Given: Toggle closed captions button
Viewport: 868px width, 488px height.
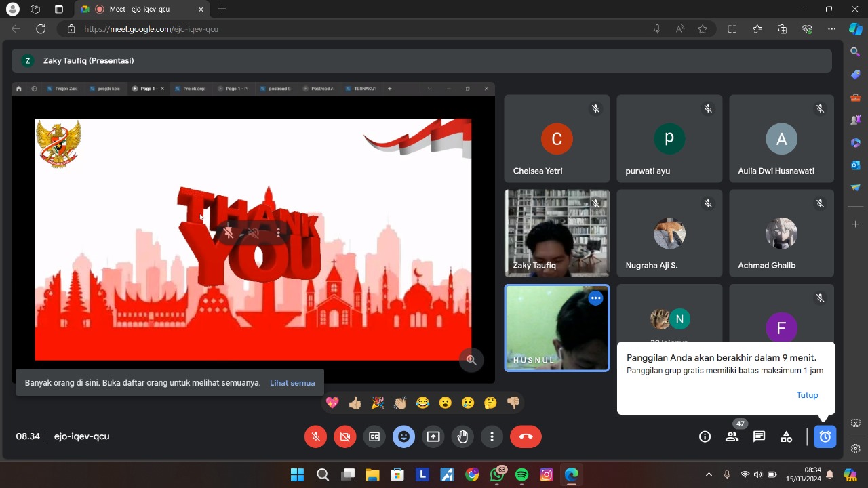Looking at the screenshot, I should point(374,437).
